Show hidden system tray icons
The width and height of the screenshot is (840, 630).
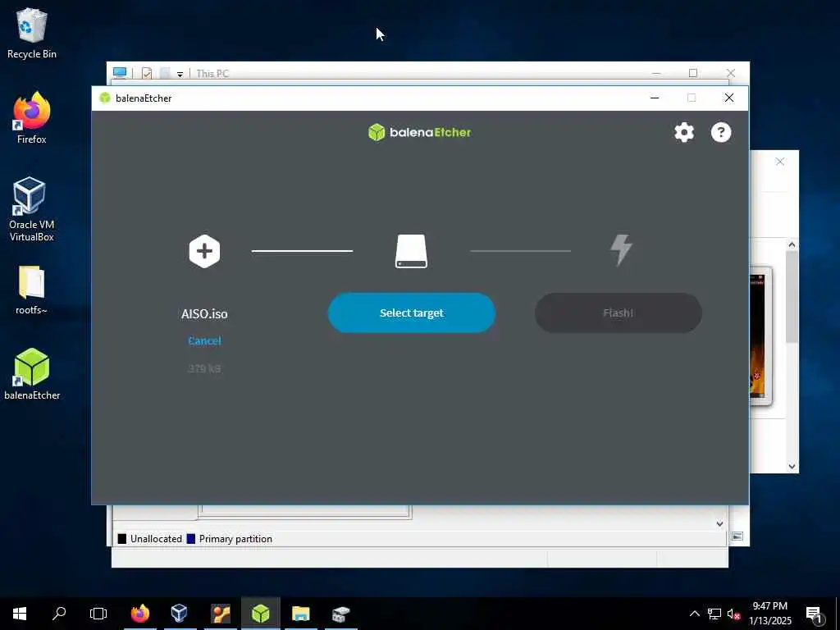[694, 614]
